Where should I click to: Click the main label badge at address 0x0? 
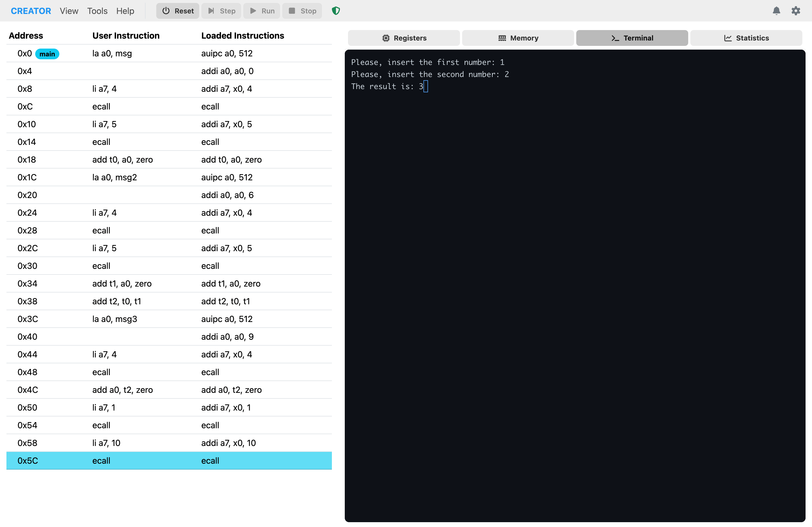pos(47,53)
